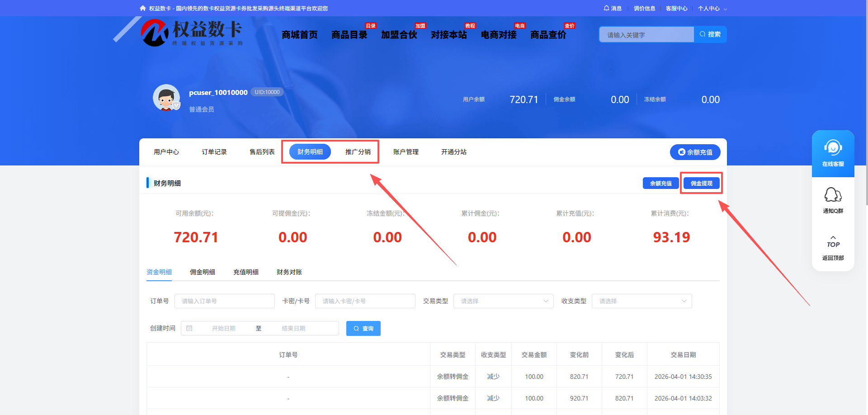
Task: Click the 佣金提现 withdraw button
Action: [701, 183]
